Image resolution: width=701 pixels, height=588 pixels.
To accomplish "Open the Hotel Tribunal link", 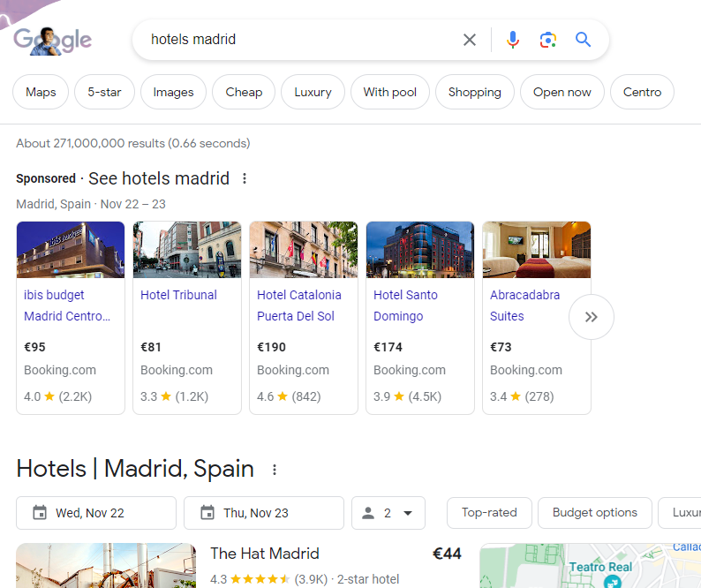I will (178, 295).
